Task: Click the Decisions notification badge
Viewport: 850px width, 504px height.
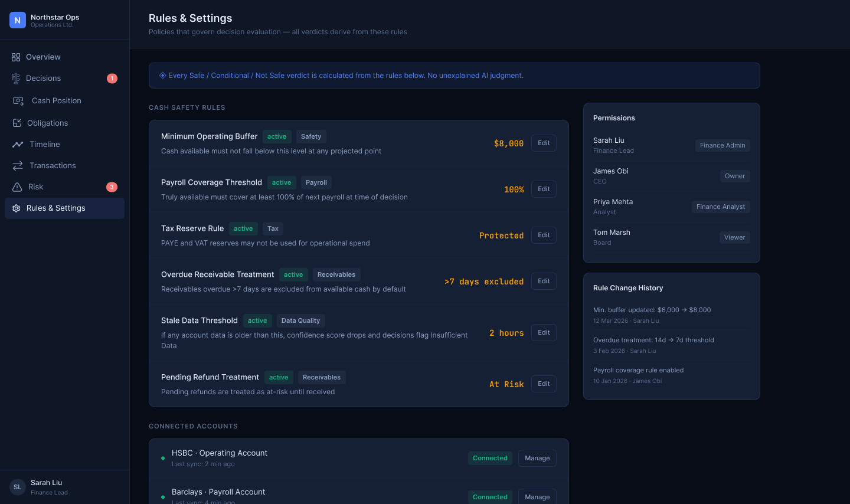Action: tap(112, 78)
